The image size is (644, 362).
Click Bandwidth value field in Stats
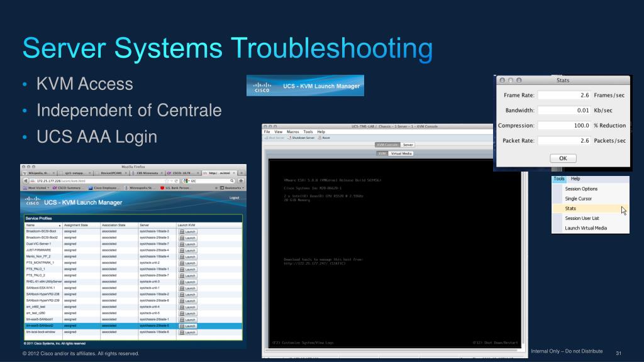point(564,111)
